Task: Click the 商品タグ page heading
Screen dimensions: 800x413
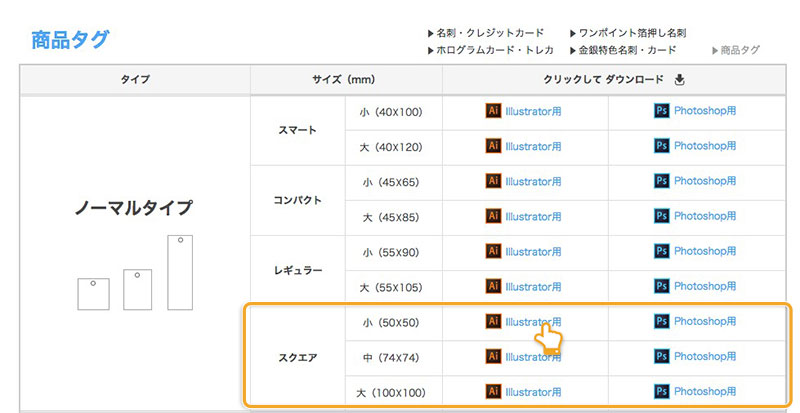Action: point(70,40)
